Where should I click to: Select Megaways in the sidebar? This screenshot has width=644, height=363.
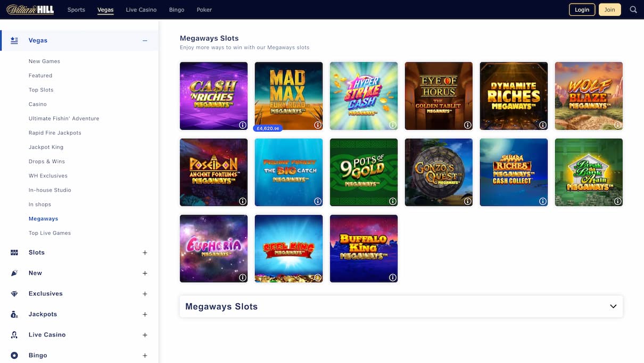tap(44, 219)
